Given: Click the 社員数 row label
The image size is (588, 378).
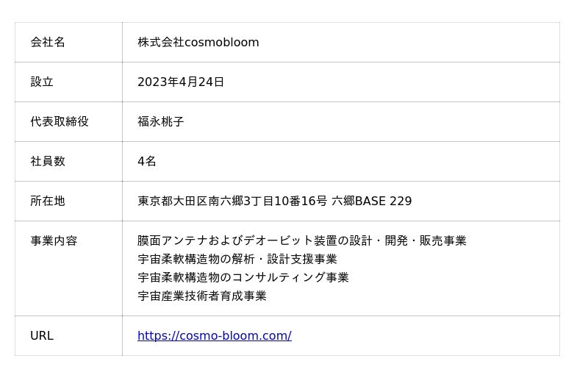Looking at the screenshot, I should click(x=48, y=161).
